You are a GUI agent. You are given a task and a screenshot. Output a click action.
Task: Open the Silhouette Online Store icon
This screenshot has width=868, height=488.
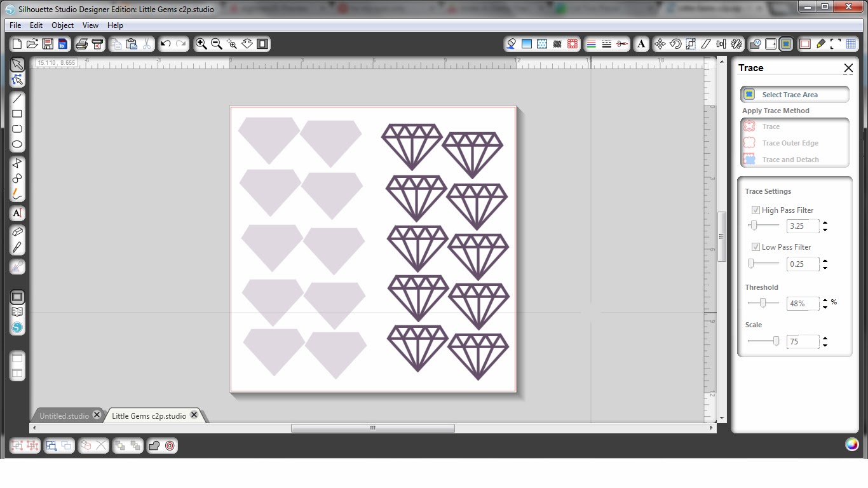coord(17,327)
